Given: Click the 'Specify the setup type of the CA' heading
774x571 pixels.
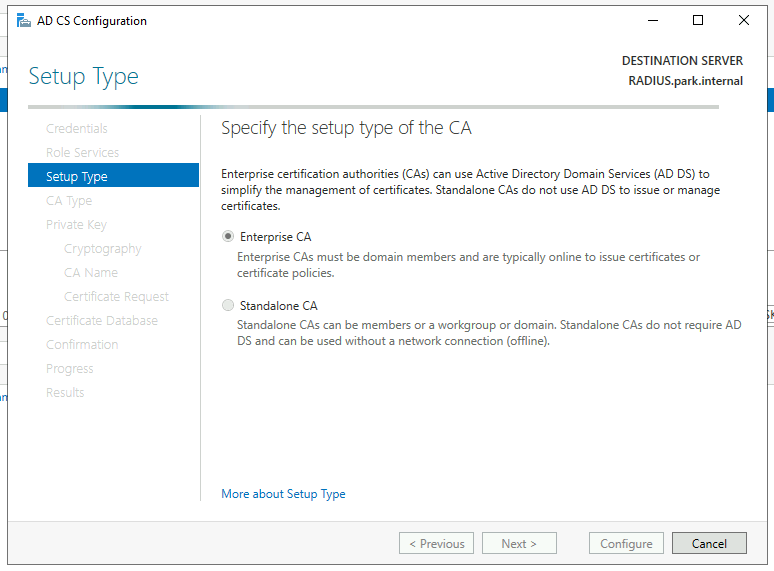Looking at the screenshot, I should [346, 128].
